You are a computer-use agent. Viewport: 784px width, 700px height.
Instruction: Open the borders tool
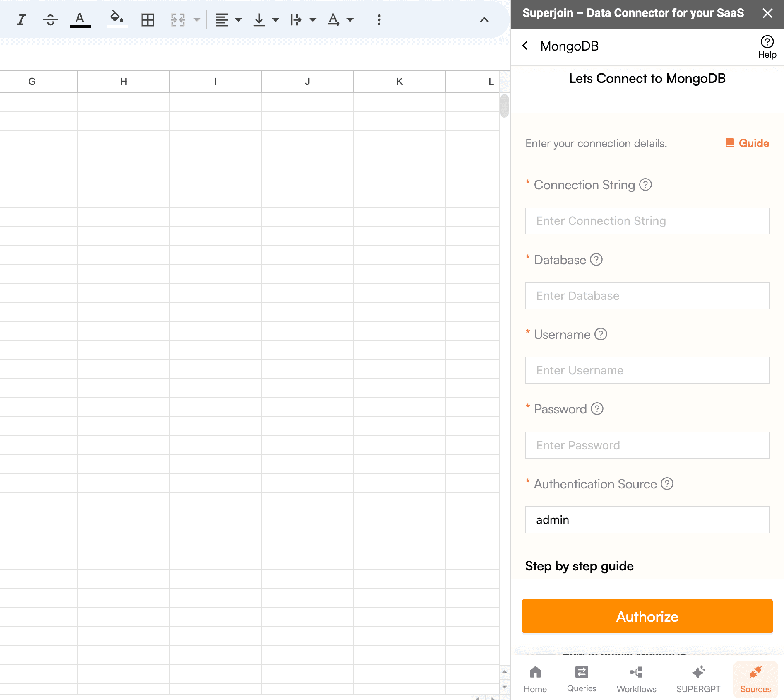[x=147, y=19]
